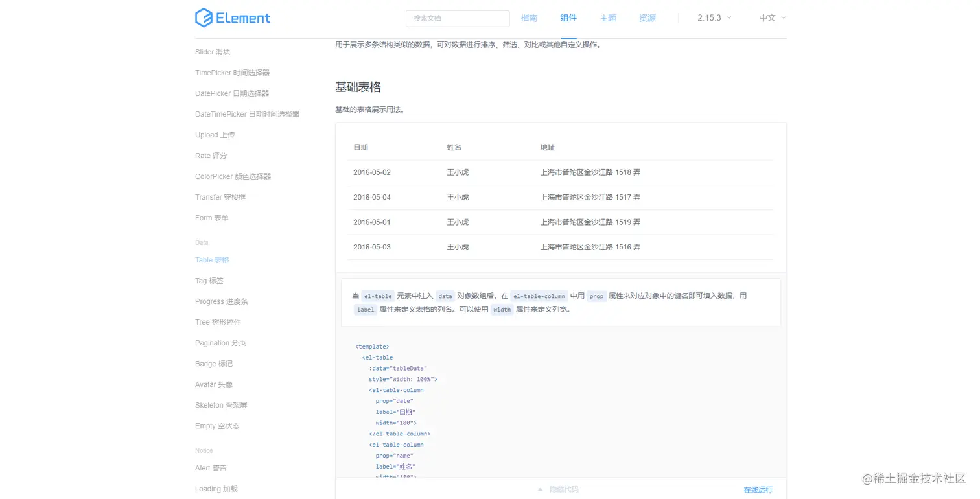This screenshot has height=499, width=980.
Task: Go to Tree 树形控件 in sidebar
Action: point(218,322)
